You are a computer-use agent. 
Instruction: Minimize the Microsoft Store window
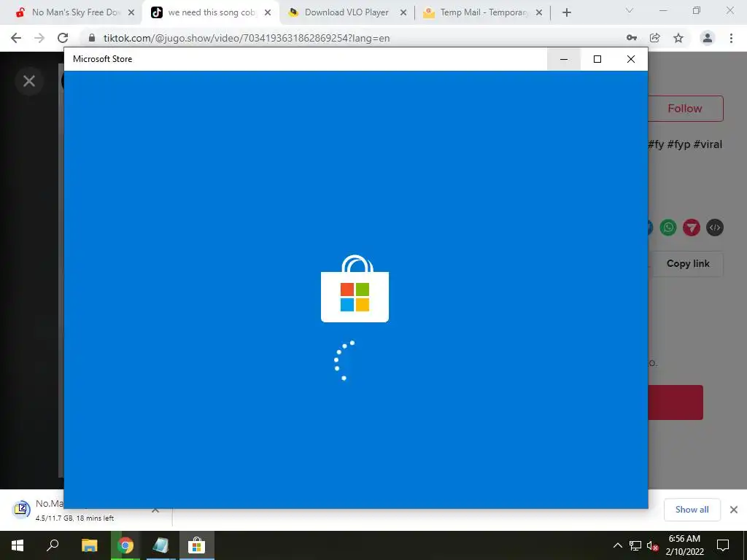coord(564,59)
